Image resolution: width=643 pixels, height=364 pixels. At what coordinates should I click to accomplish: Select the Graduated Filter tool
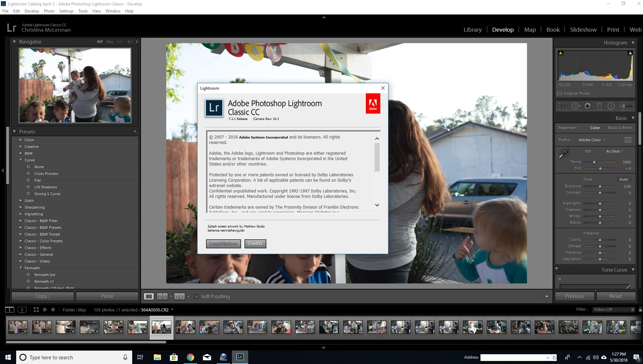coord(599,106)
